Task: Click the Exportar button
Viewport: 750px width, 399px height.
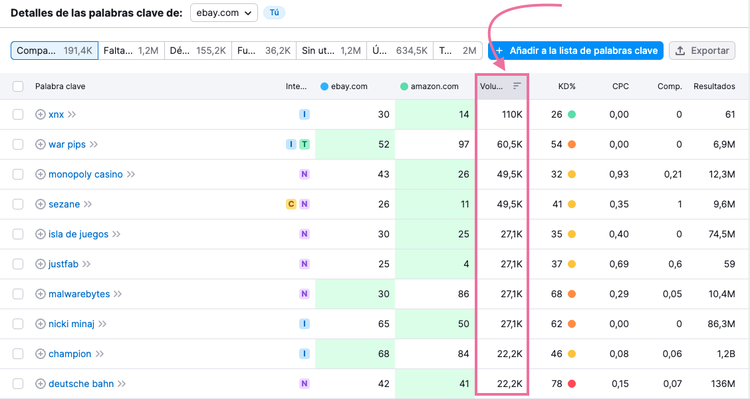Action: [x=702, y=50]
